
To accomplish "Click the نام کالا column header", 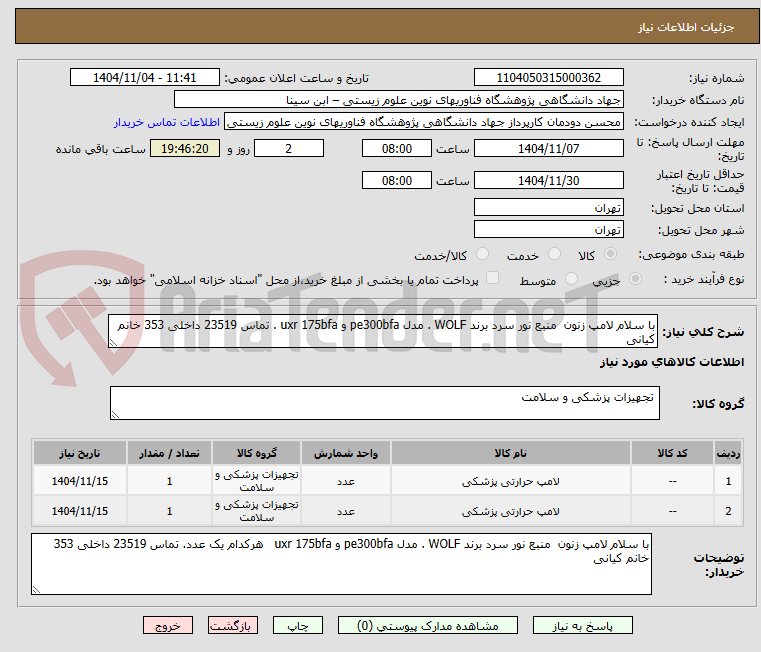I will tap(511, 453).
